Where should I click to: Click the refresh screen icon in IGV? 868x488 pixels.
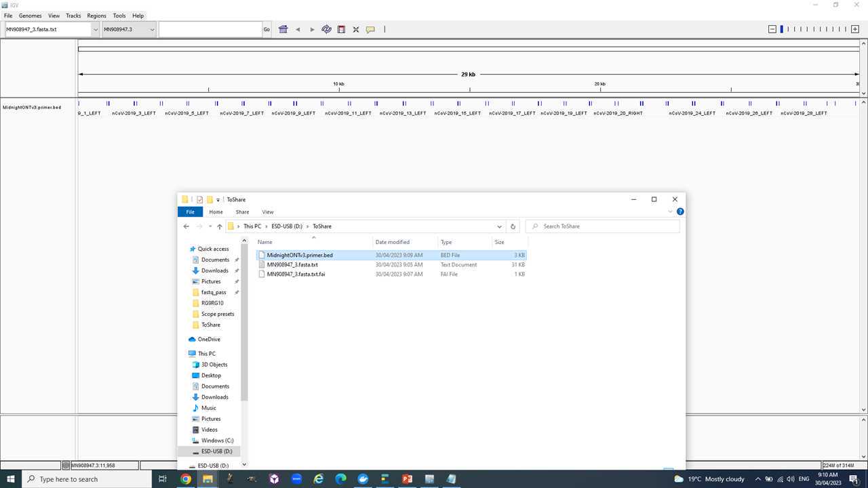(x=326, y=29)
